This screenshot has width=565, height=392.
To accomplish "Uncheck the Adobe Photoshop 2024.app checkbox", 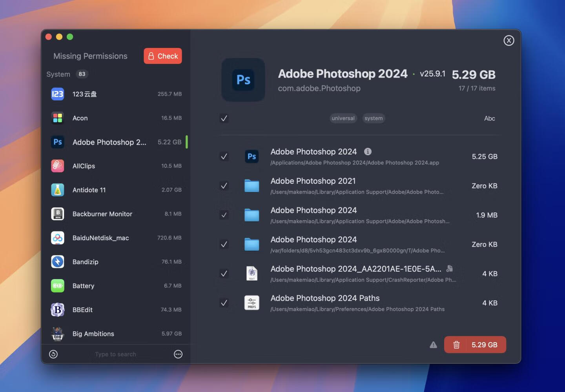I will pyautogui.click(x=224, y=156).
